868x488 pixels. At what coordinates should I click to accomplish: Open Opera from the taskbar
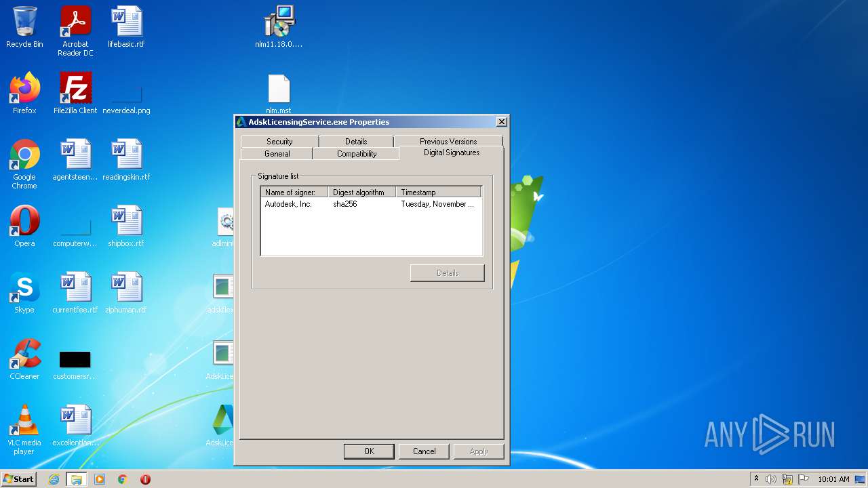point(145,479)
